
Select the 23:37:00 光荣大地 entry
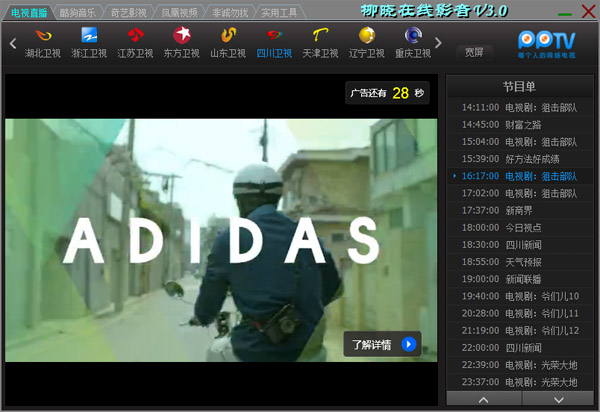(x=520, y=382)
